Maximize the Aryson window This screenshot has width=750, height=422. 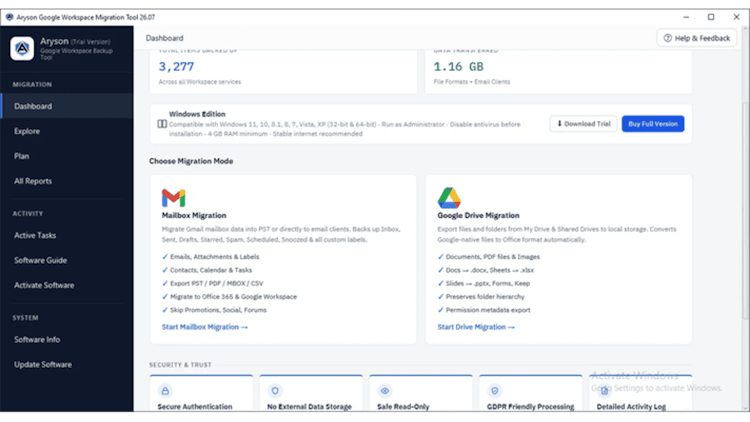coord(711,17)
